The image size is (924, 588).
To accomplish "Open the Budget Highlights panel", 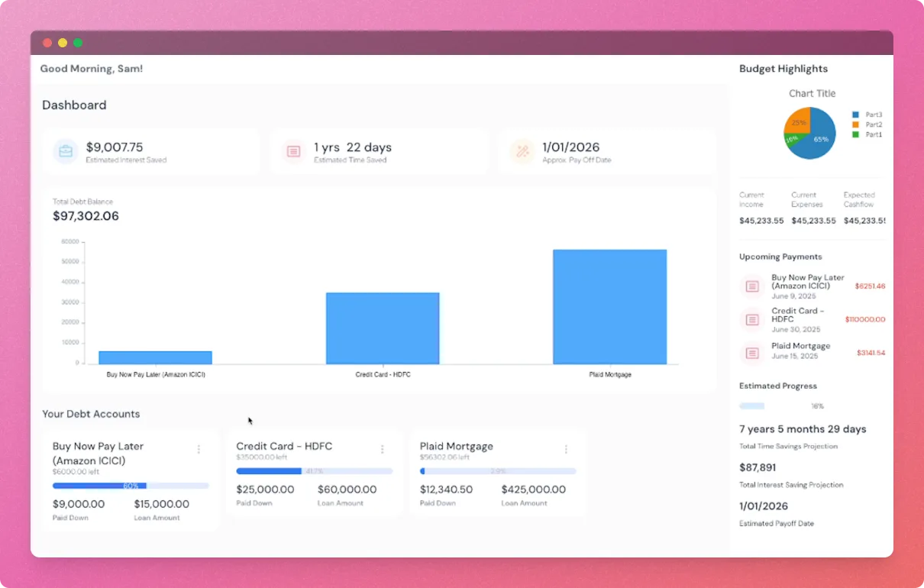I will pyautogui.click(x=783, y=69).
